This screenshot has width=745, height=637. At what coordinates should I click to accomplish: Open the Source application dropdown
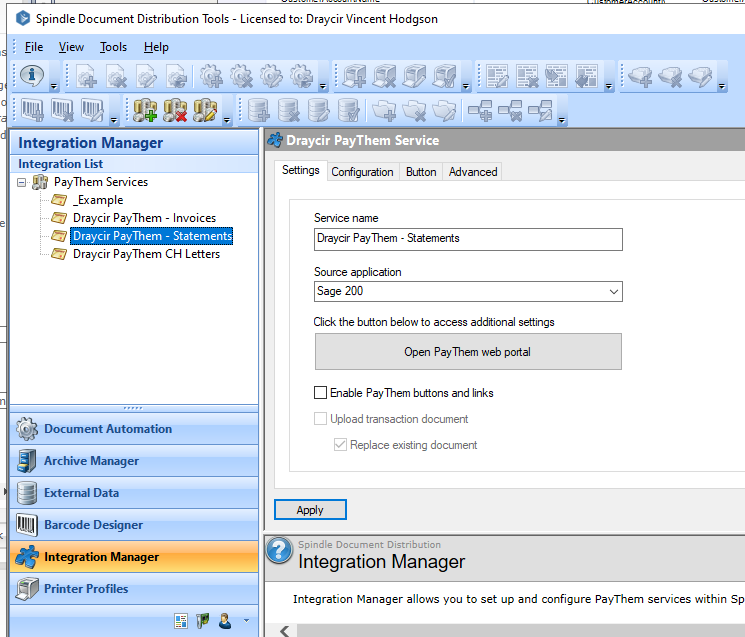pos(614,291)
